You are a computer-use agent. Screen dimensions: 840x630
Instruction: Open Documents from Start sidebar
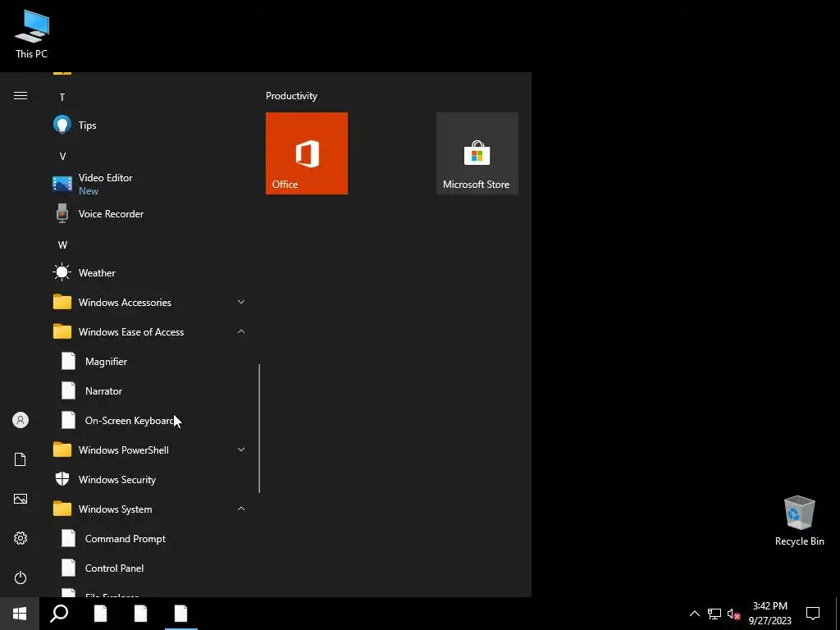pos(21,459)
